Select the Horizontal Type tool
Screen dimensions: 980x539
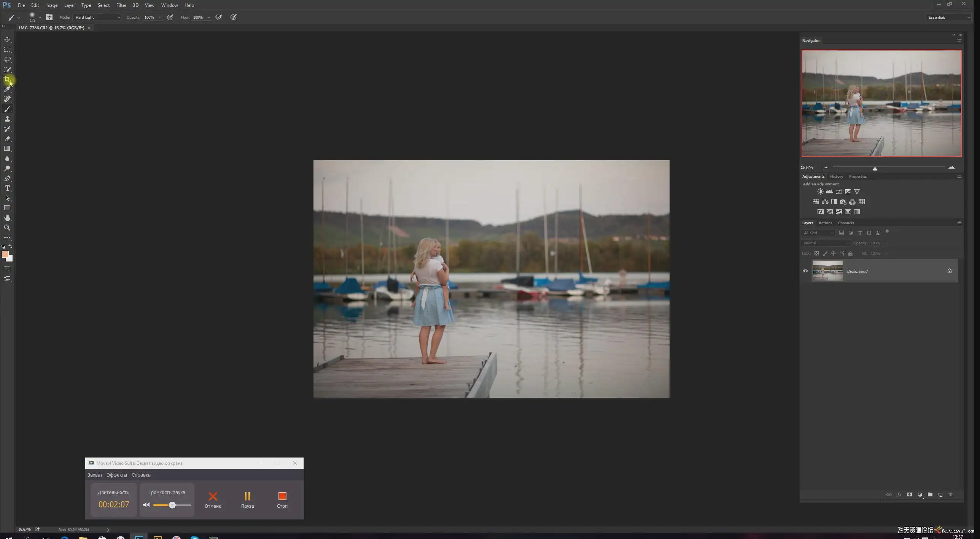(7, 188)
